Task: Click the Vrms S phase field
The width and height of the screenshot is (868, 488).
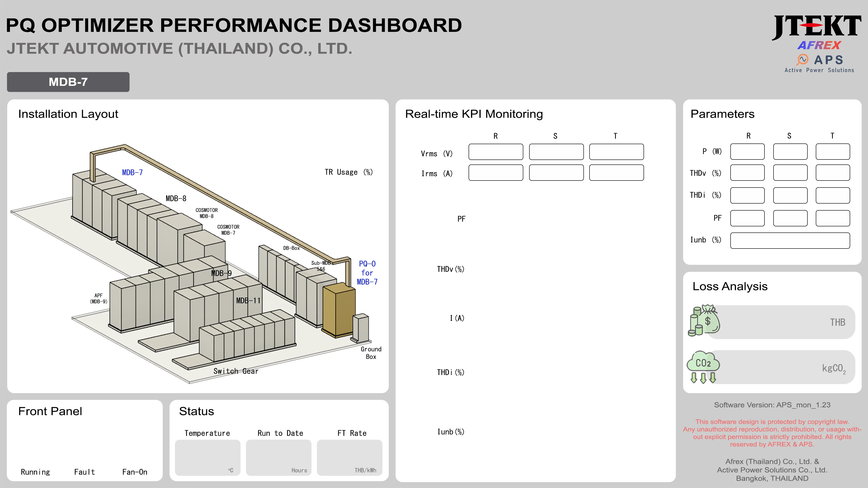Action: pos(556,152)
